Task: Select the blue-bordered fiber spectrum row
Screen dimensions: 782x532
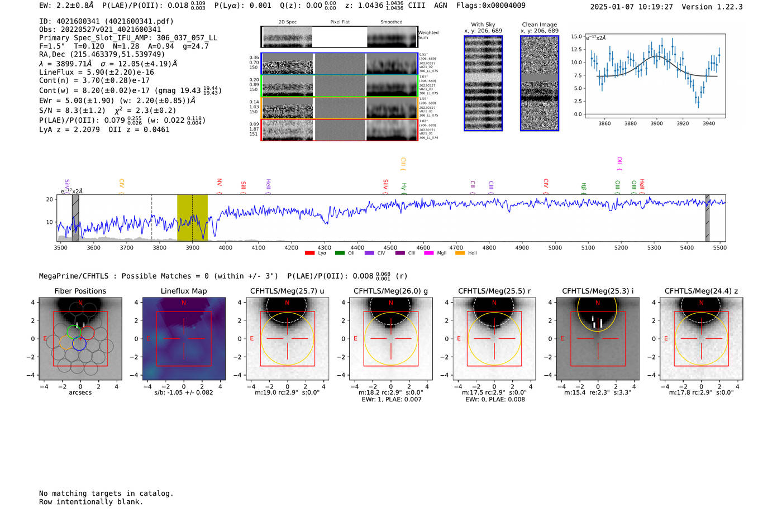Action: click(x=340, y=64)
